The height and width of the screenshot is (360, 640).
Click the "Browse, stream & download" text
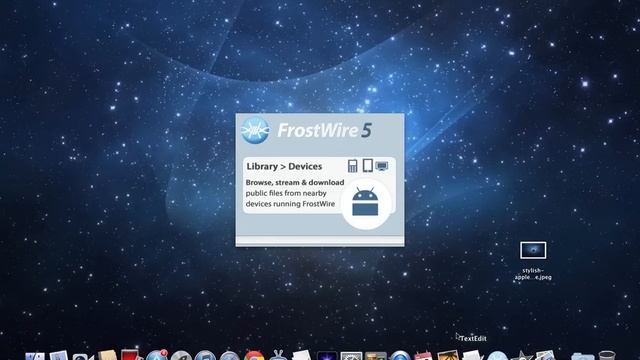[x=295, y=182]
